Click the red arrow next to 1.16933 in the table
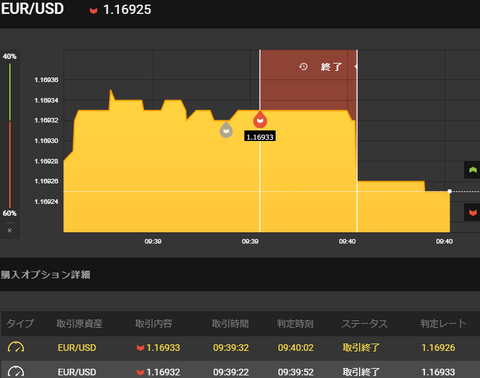 click(140, 348)
